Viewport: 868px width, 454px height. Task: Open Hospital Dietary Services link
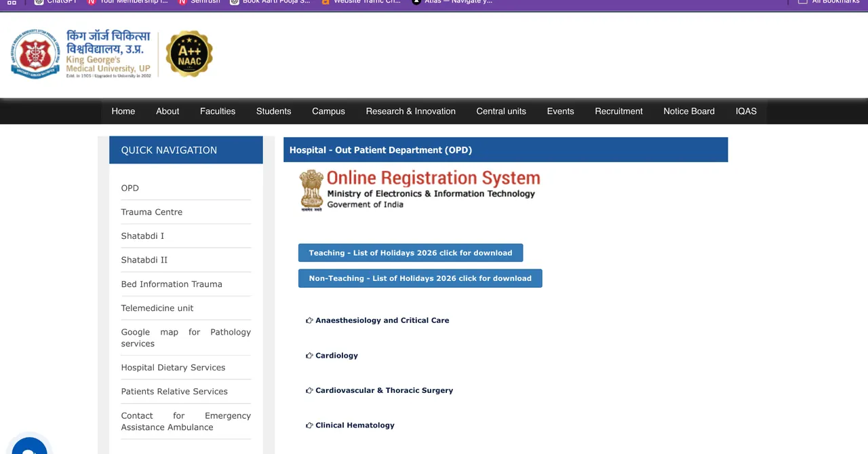pyautogui.click(x=173, y=367)
